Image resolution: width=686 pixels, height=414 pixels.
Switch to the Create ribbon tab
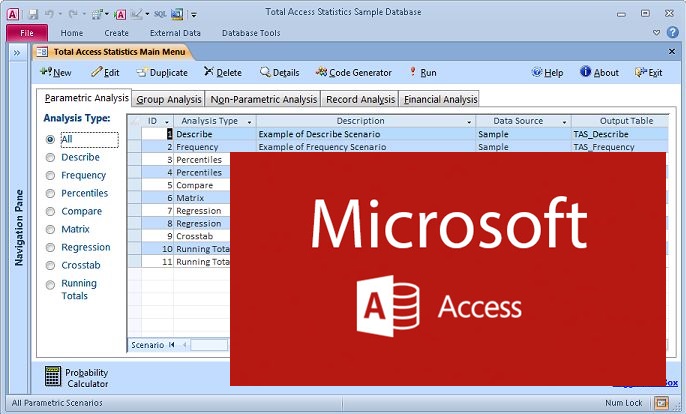(x=116, y=33)
